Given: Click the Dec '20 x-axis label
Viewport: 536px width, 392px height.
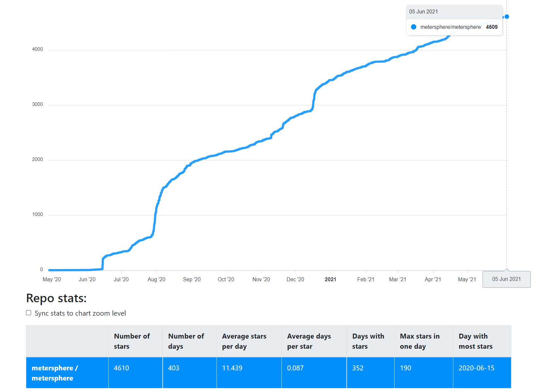Looking at the screenshot, I should [x=295, y=280].
